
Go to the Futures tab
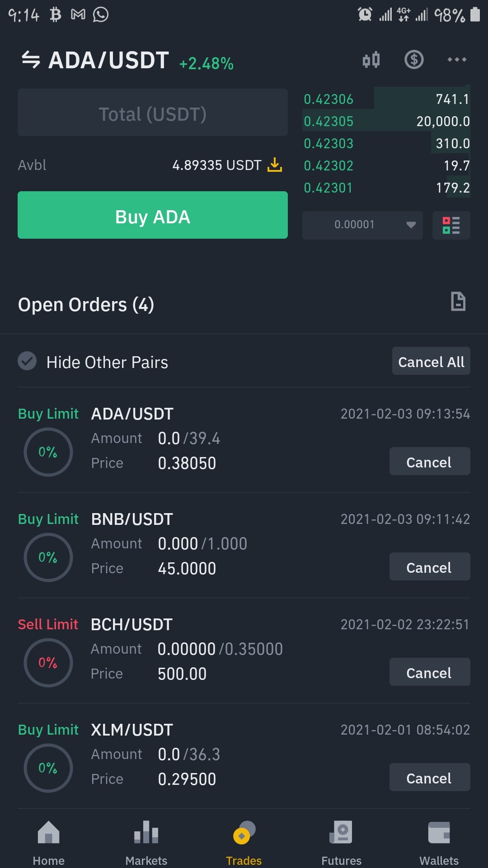(x=341, y=842)
